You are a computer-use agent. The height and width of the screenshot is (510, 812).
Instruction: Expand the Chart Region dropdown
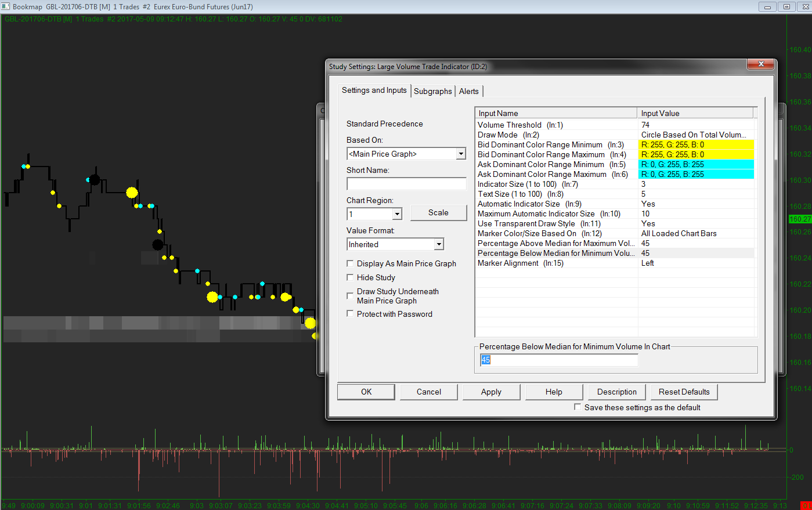tap(397, 214)
